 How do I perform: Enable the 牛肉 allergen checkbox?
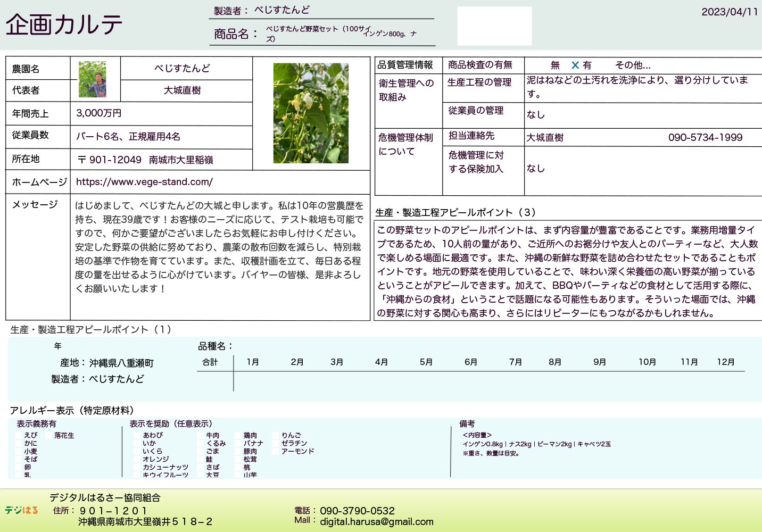click(201, 435)
